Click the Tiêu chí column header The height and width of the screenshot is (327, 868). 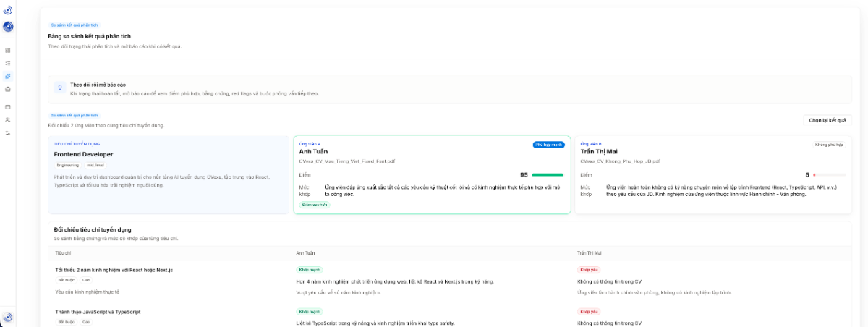click(x=63, y=253)
